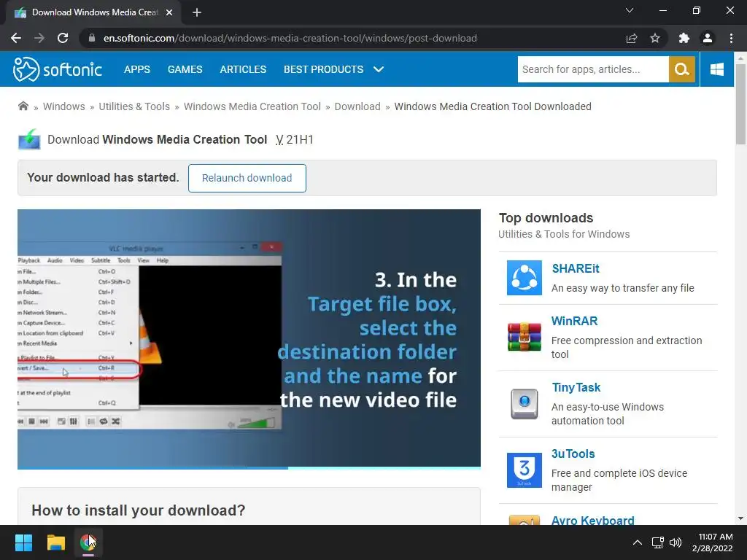Image resolution: width=747 pixels, height=560 pixels.
Task: Open a new browser tab
Action: [197, 12]
